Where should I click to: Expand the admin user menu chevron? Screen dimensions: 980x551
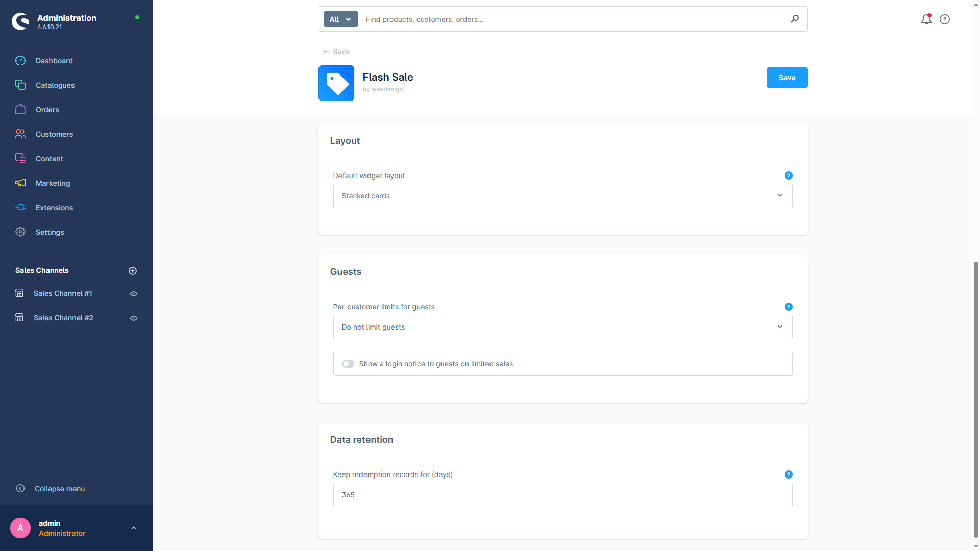134,528
